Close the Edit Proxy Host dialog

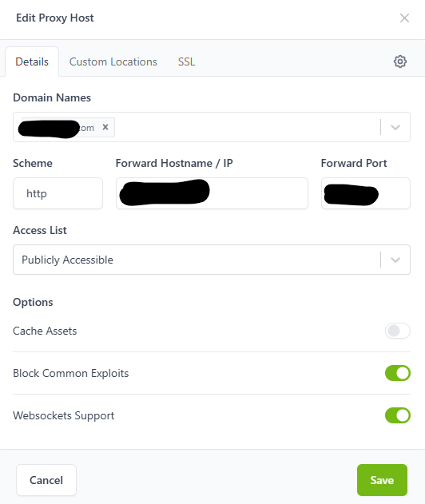click(404, 18)
